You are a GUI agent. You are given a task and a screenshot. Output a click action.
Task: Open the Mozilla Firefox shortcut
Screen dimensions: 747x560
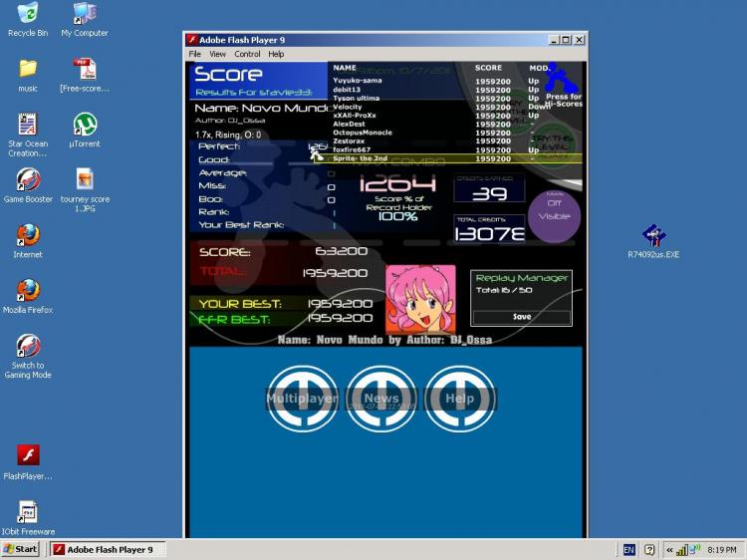28,296
